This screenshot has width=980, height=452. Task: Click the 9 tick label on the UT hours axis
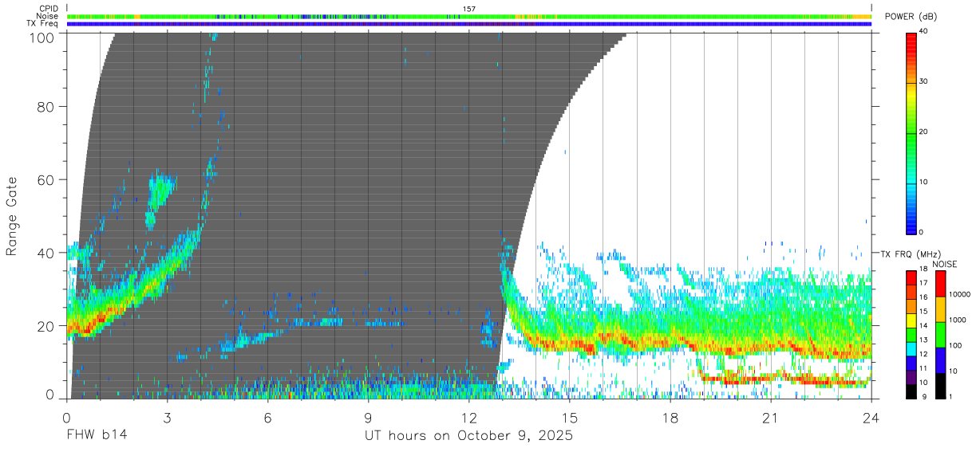368,418
